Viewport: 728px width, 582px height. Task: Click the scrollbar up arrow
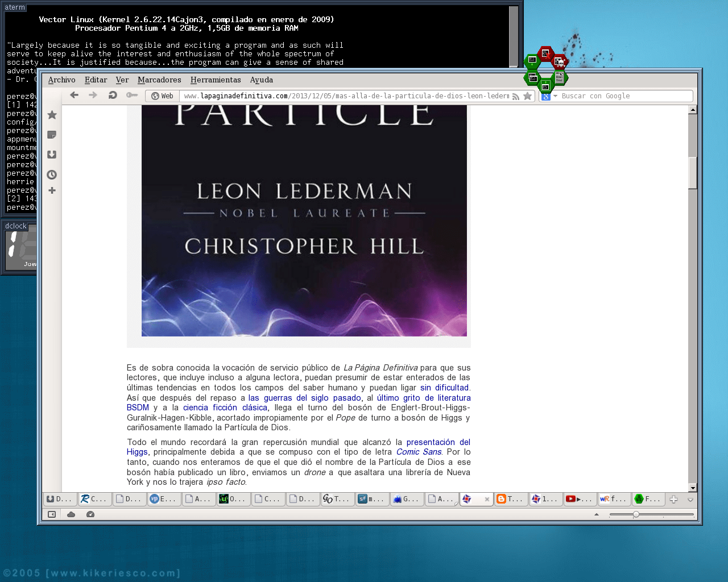tap(693, 110)
